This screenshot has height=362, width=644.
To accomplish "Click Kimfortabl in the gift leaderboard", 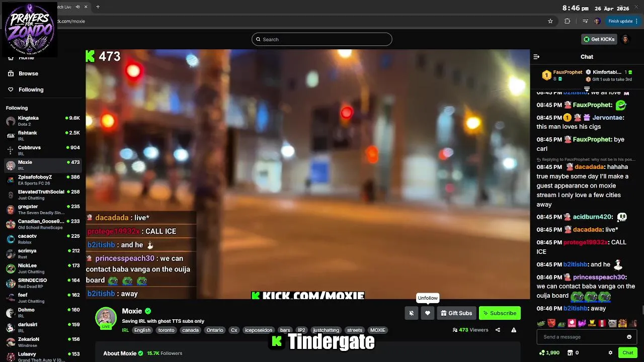I will [x=607, y=72].
